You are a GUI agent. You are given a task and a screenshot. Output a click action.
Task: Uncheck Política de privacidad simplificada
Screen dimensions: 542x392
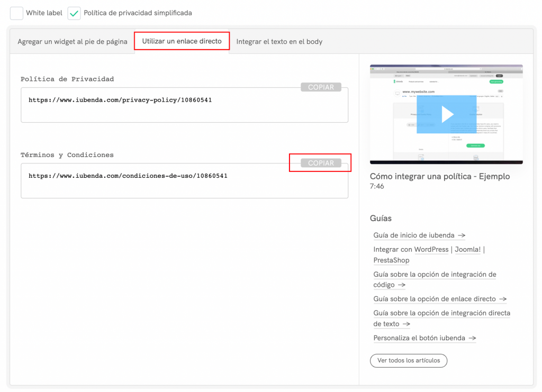pyautogui.click(x=74, y=13)
